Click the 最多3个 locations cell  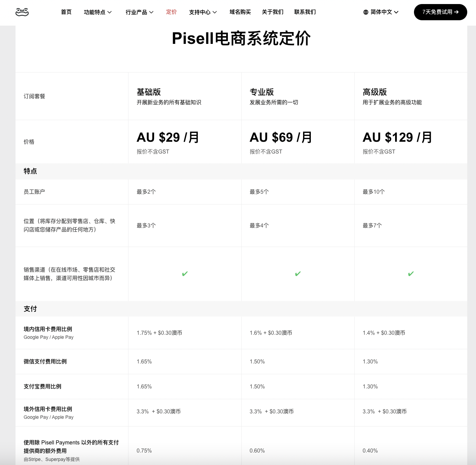point(146,225)
